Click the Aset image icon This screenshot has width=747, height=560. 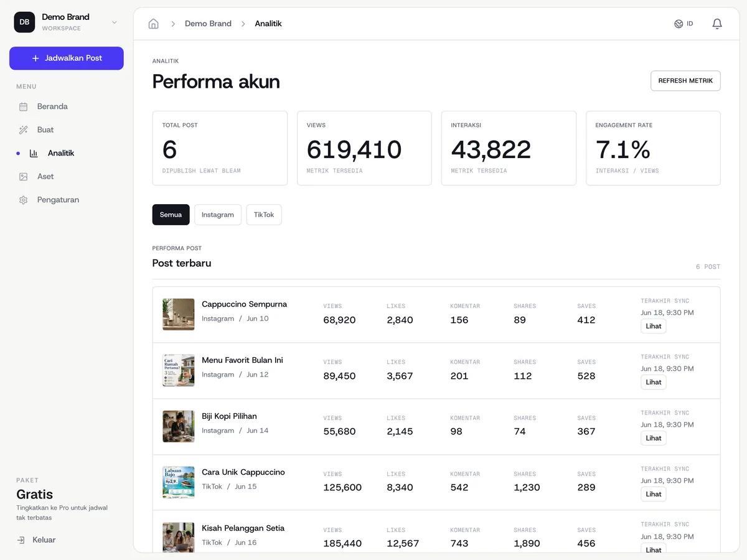[x=23, y=177]
